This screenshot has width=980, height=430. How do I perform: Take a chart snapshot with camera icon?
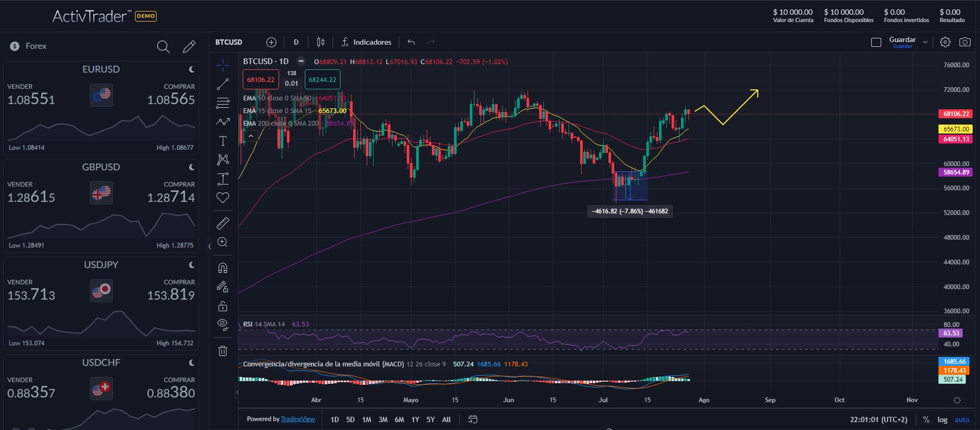point(965,42)
